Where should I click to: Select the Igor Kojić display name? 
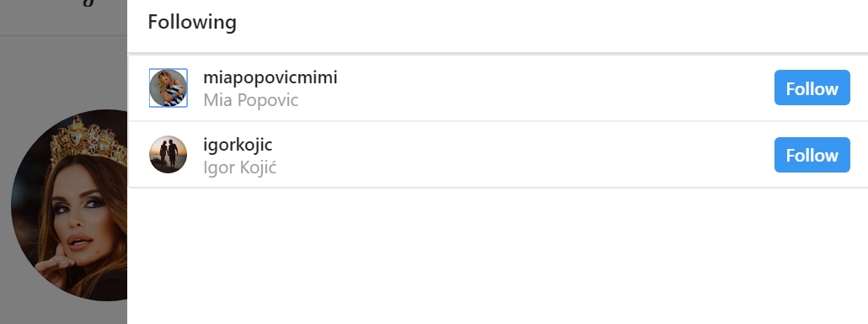point(239,167)
